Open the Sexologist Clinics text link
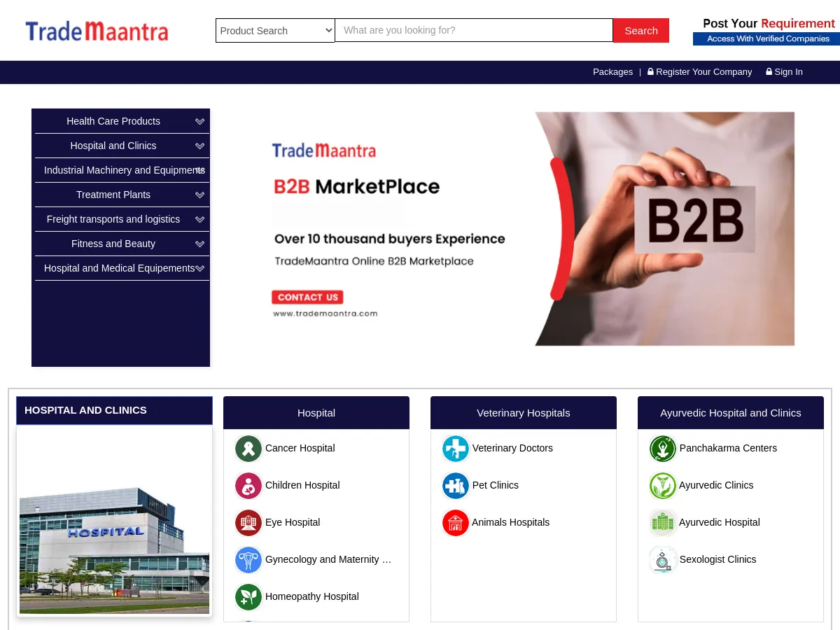840x630 pixels. click(717, 559)
